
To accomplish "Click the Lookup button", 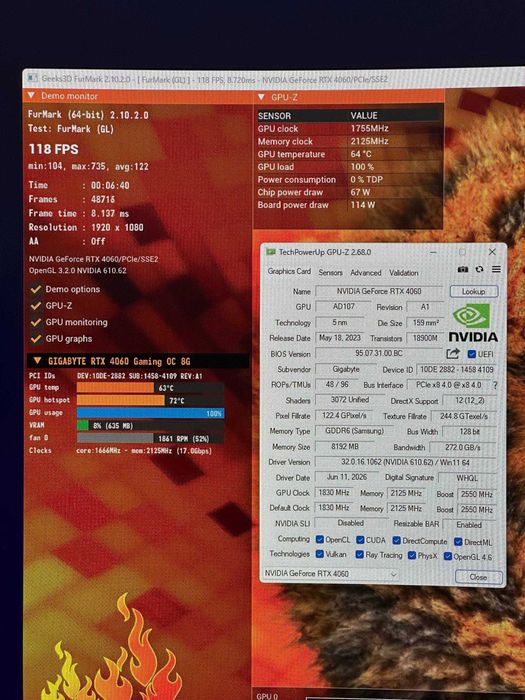I will click(x=474, y=292).
